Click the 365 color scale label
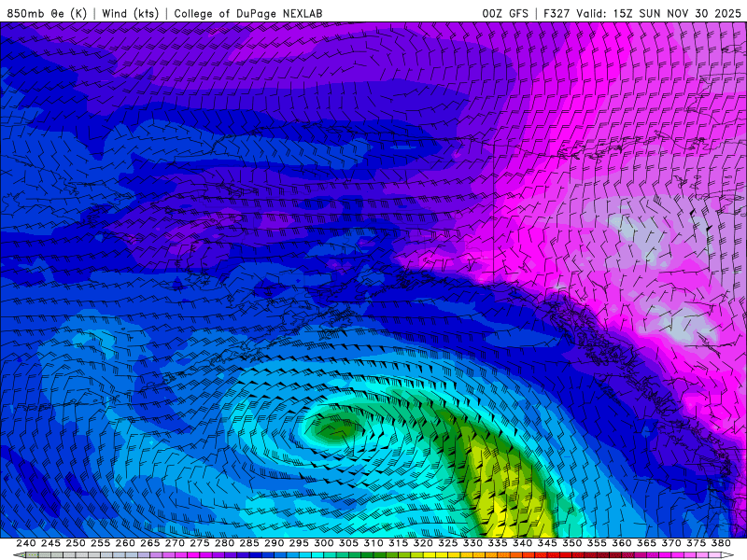 (x=646, y=543)
